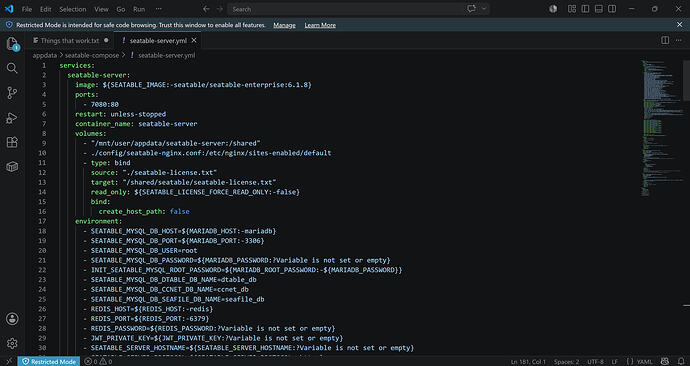The height and width of the screenshot is (366, 690).
Task: Open Customize Layout icon
Action: (x=572, y=9)
